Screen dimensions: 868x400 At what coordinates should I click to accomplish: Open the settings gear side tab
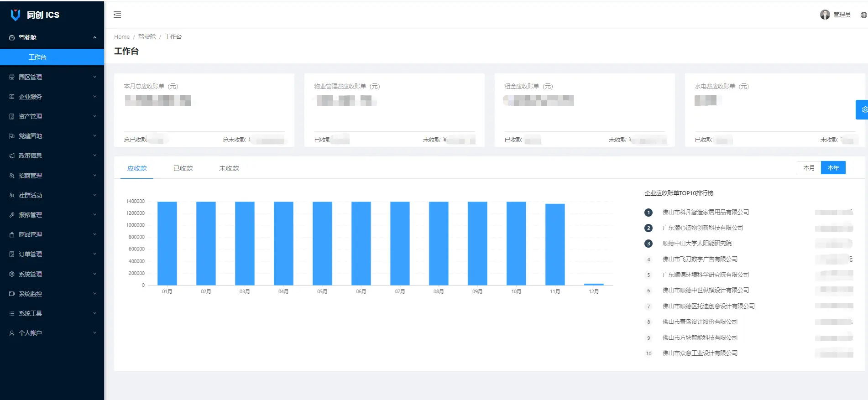pos(863,109)
